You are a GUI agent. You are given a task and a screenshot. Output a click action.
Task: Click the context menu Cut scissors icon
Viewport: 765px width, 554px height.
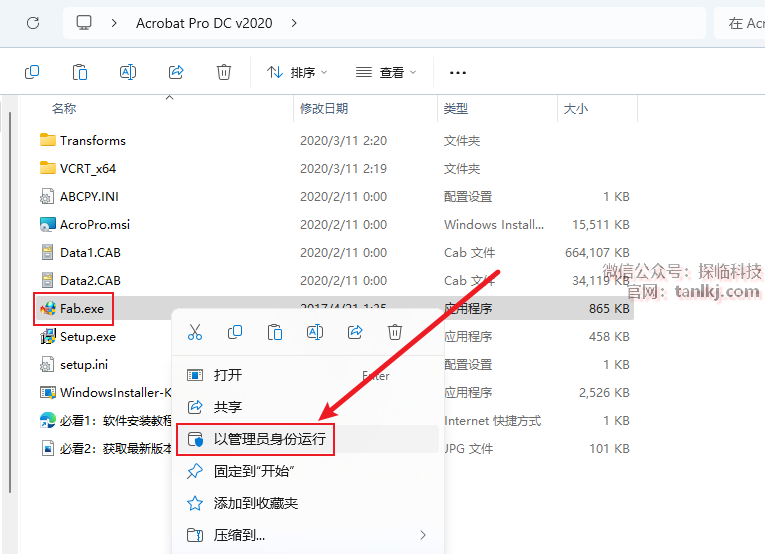point(195,333)
